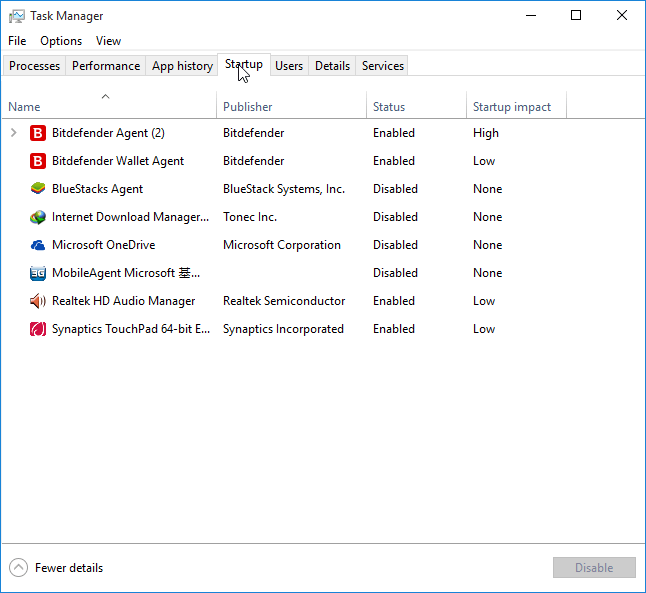Click the Synaptics TouchPad icon

coord(38,329)
